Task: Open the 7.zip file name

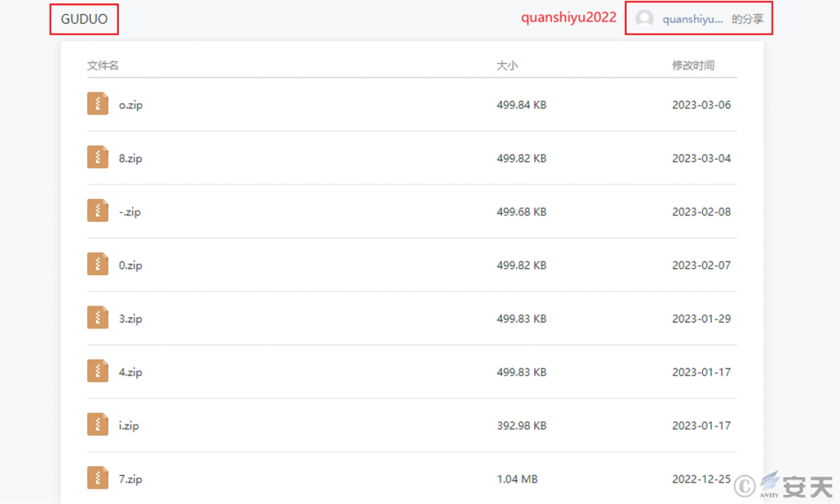Action: tap(130, 479)
